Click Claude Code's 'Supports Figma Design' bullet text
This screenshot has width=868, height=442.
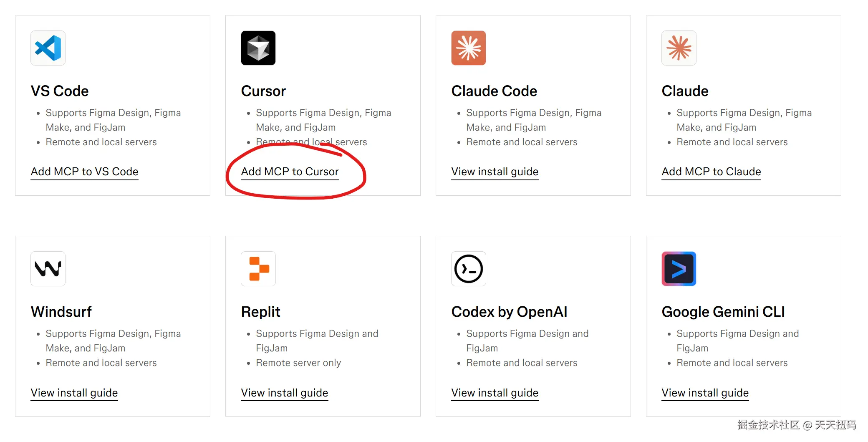click(x=534, y=120)
